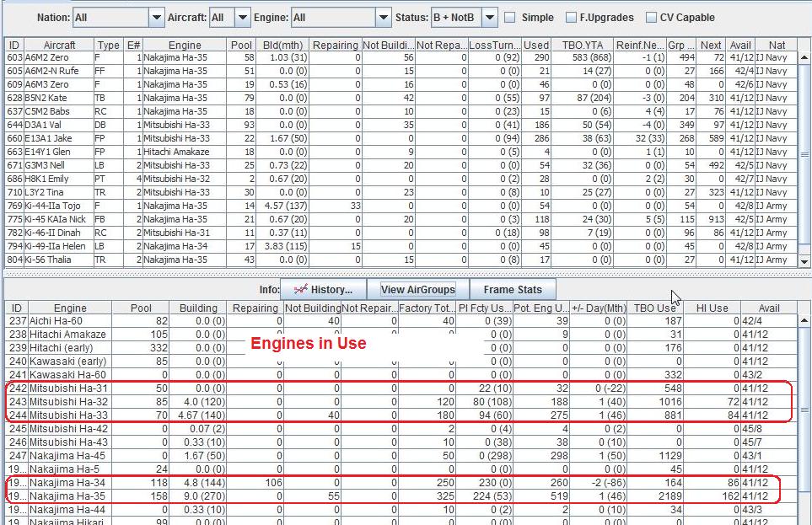This screenshot has width=812, height=525.
Task: Enable the F.Upgrades checkbox
Action: (571, 18)
